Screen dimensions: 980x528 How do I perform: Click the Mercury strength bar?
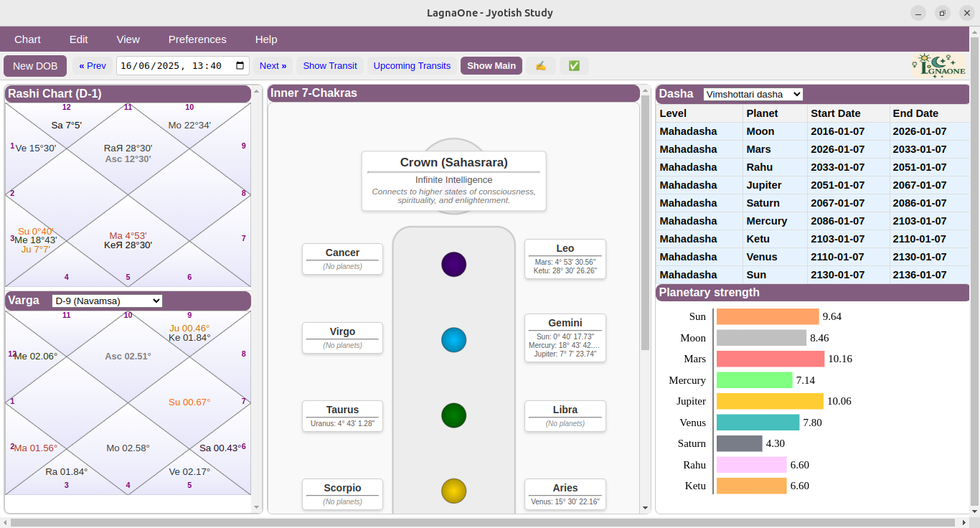point(754,380)
